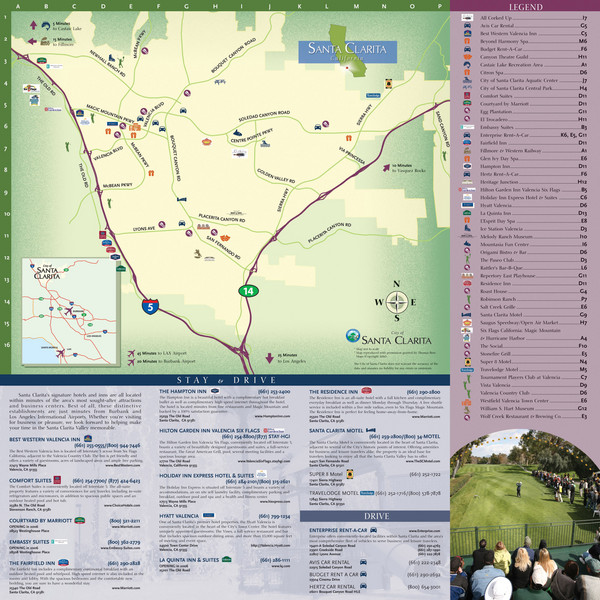Click LA QUINTA INN & SUITES listing heading

click(189, 559)
